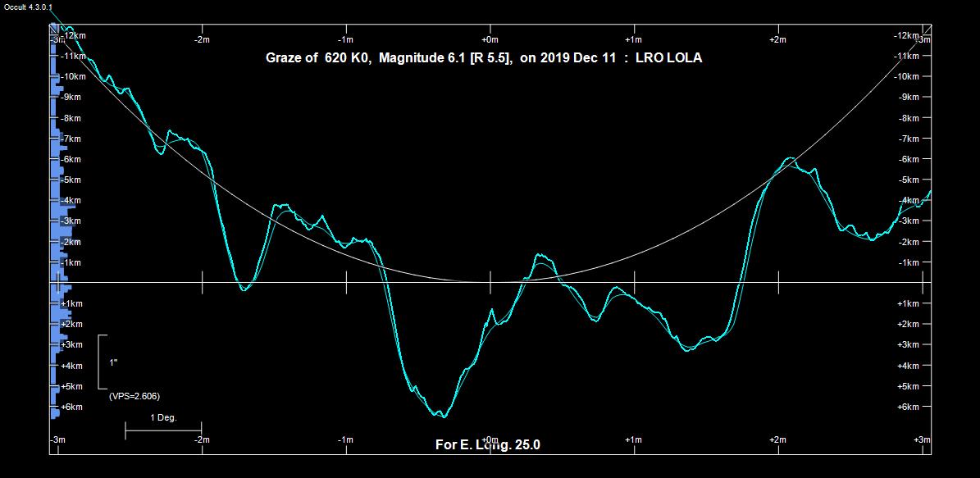Click the +3km label on the right axis

pyautogui.click(x=908, y=345)
